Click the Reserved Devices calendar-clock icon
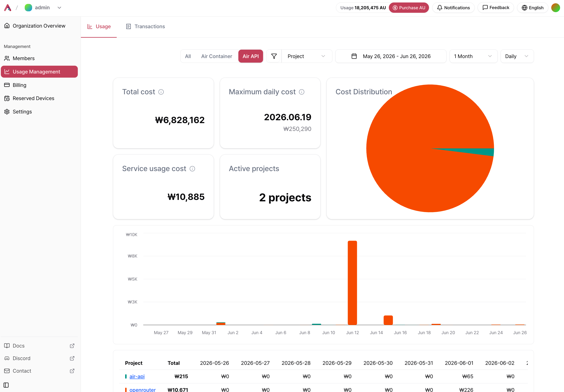The width and height of the screenshot is (564, 392). pyautogui.click(x=7, y=98)
